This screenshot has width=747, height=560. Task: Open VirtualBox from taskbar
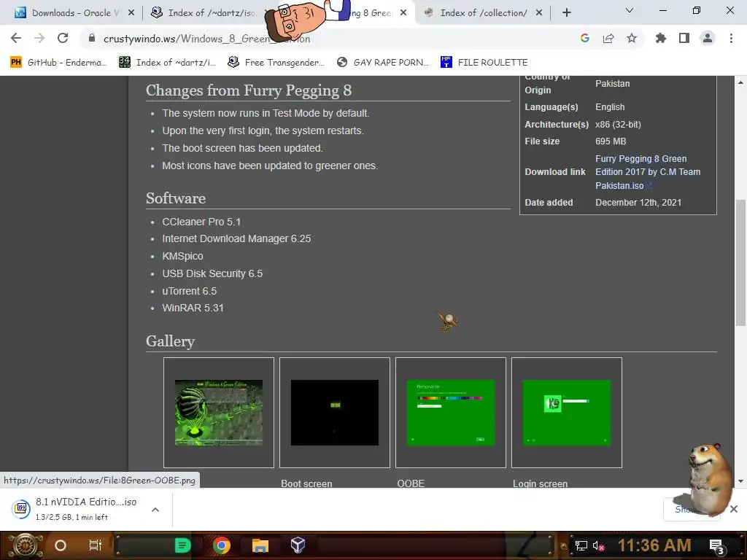click(298, 545)
